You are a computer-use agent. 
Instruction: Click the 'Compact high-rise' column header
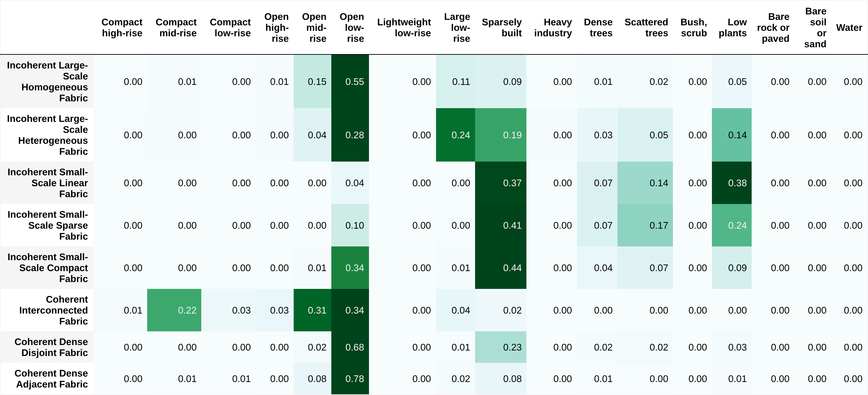(122, 28)
